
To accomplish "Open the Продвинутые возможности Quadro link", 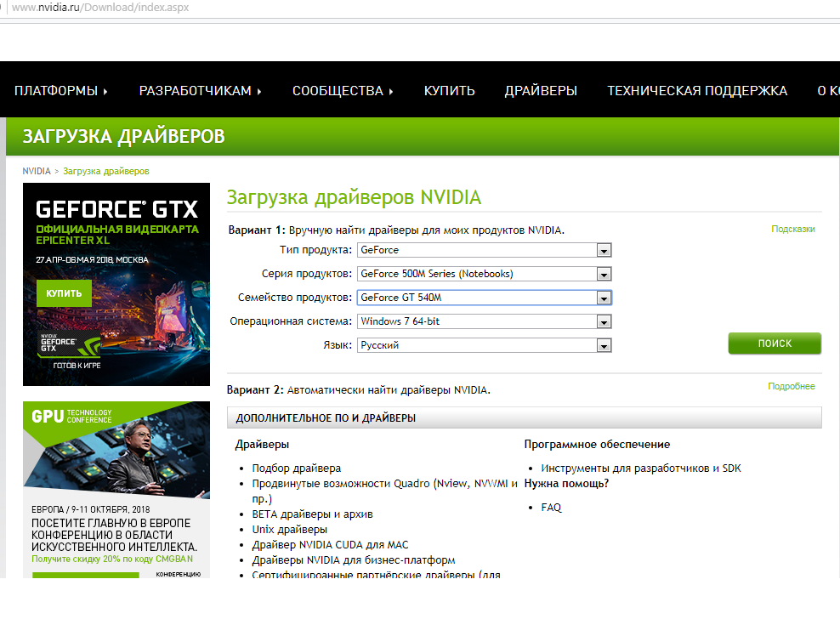I will (x=384, y=491).
